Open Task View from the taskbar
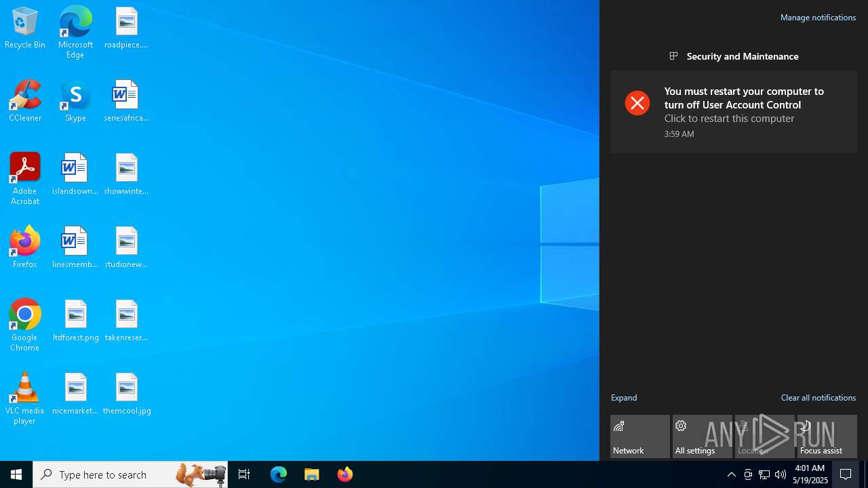The width and height of the screenshot is (868, 488). tap(244, 474)
